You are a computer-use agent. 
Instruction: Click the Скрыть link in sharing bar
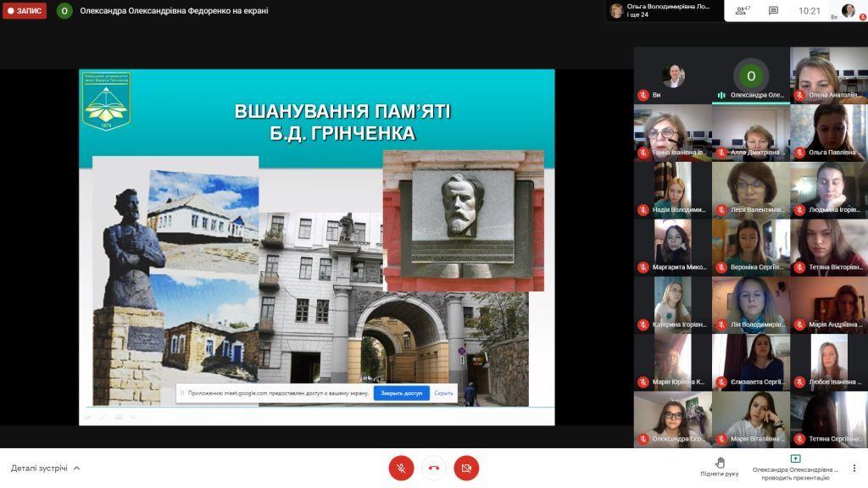pos(443,393)
